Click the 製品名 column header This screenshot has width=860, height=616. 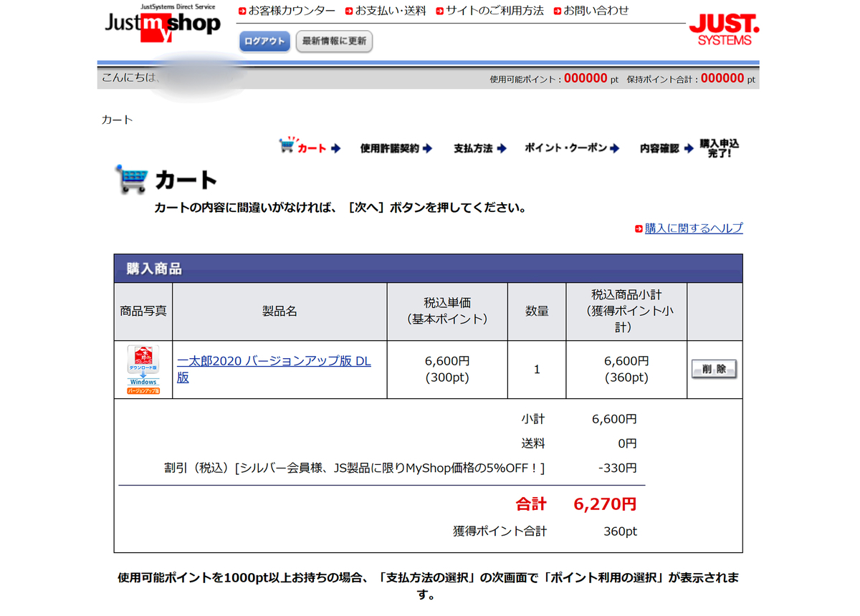tap(279, 312)
